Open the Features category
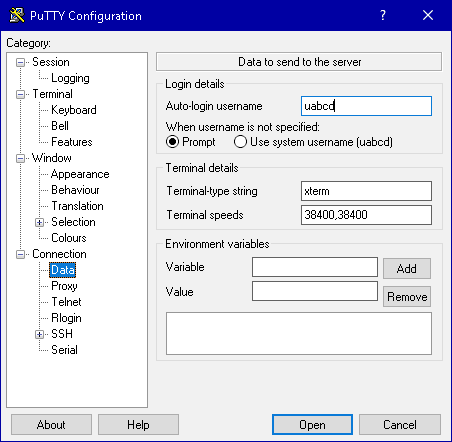452x442 pixels. tap(72, 142)
